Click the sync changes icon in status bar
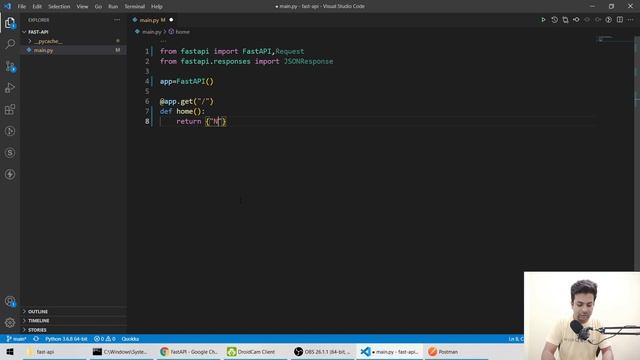 36,339
